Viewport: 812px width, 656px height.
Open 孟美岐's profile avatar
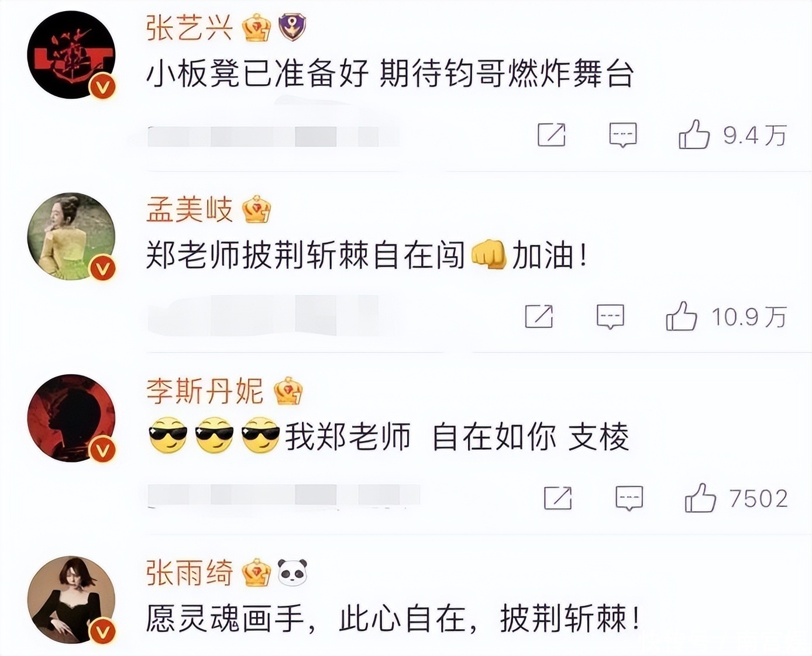tap(71, 236)
